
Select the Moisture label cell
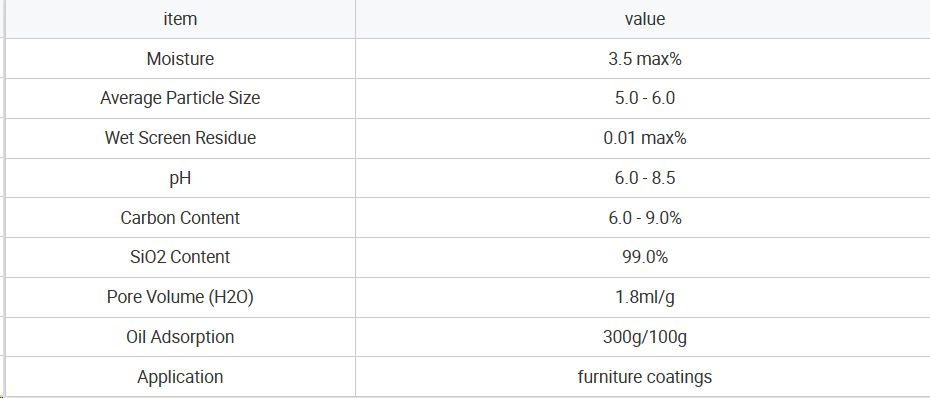[180, 59]
